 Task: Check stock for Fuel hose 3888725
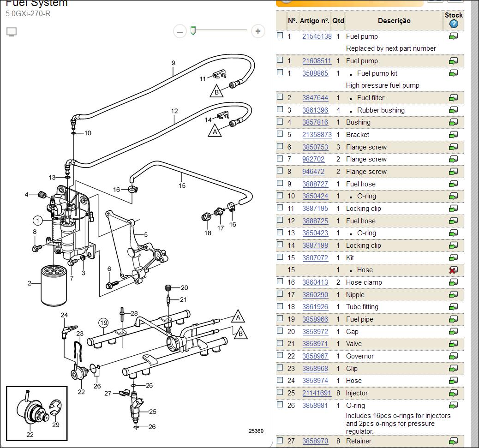[x=453, y=221]
